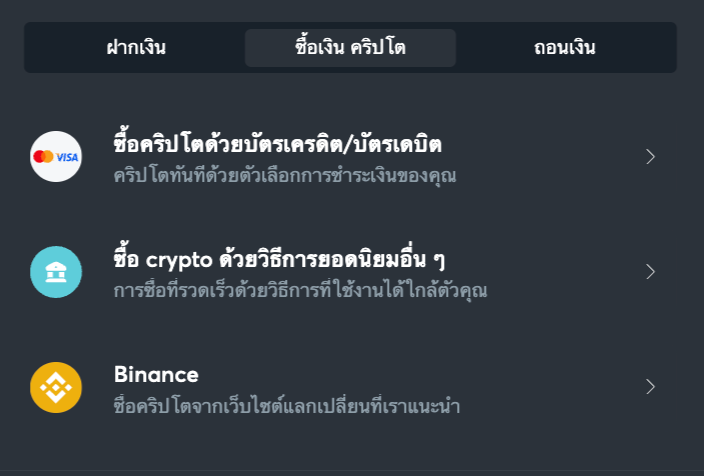The height and width of the screenshot is (476, 704).
Task: Expand the credit/debit card purchase chevron
Action: click(650, 156)
